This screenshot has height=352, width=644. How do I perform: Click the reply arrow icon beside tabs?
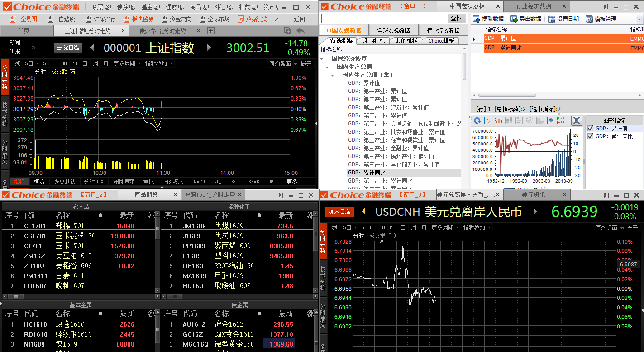[301, 30]
